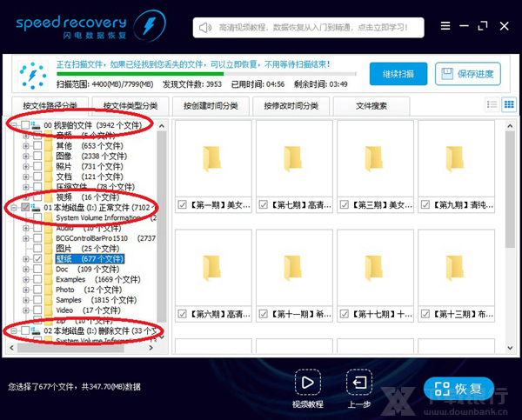
Task: Select the 【第十一期】 folder thumbnail
Action: (294, 276)
